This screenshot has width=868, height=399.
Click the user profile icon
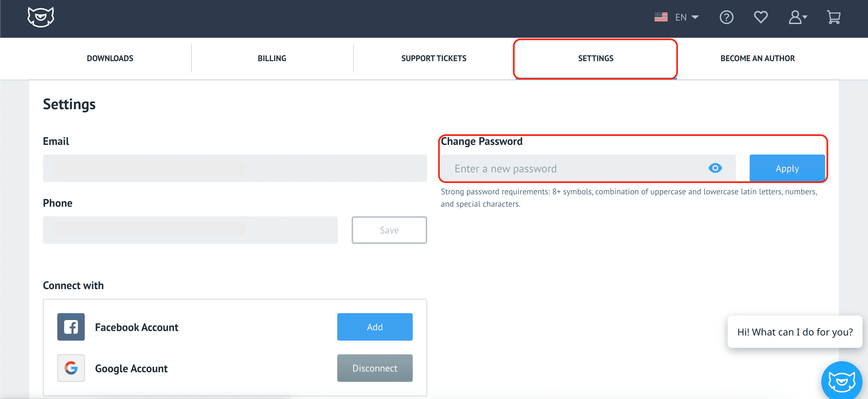795,17
